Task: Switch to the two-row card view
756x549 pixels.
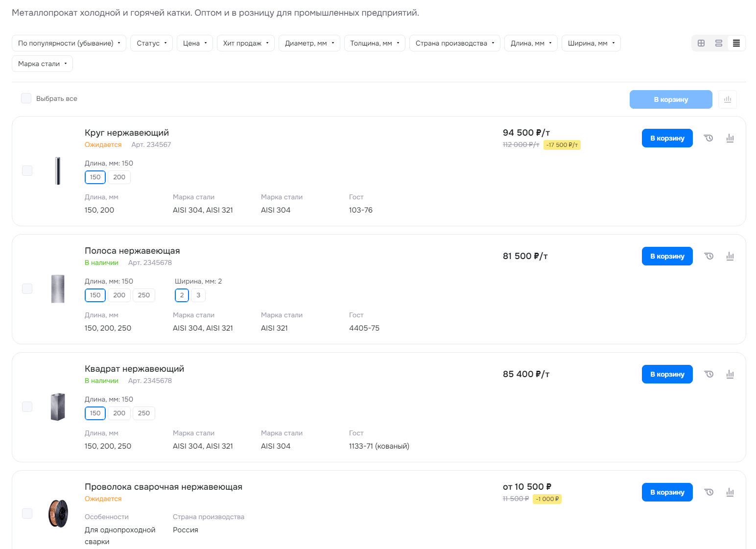Action: [x=719, y=43]
